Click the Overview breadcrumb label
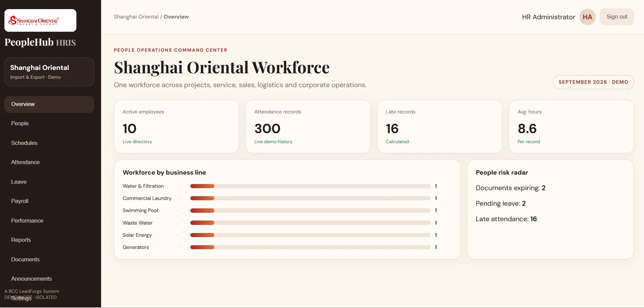Image resolution: width=644 pixels, height=308 pixels. tap(176, 17)
